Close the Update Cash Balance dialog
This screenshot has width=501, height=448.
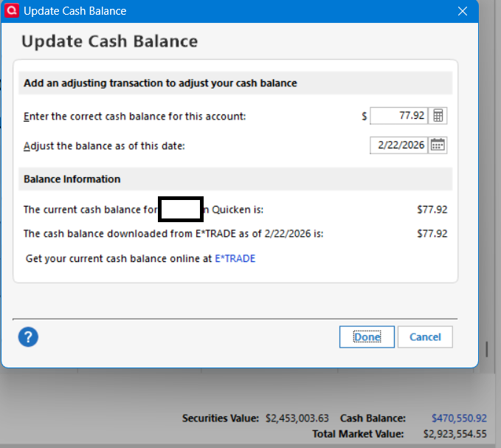pyautogui.click(x=463, y=11)
